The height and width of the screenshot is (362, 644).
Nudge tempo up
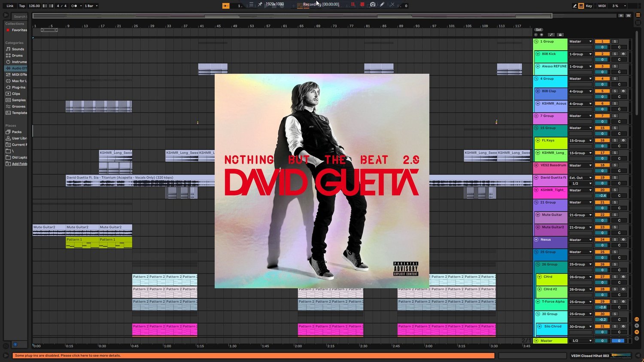51,6
